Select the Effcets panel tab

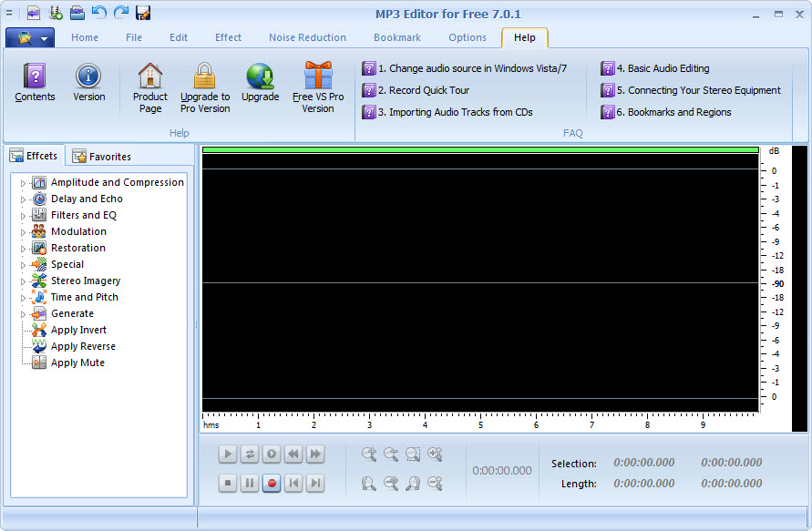[34, 156]
